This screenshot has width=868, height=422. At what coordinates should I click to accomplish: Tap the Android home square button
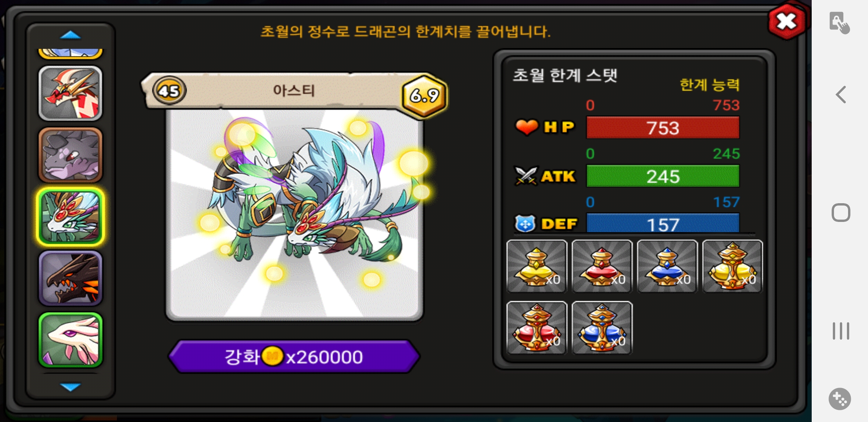(841, 213)
